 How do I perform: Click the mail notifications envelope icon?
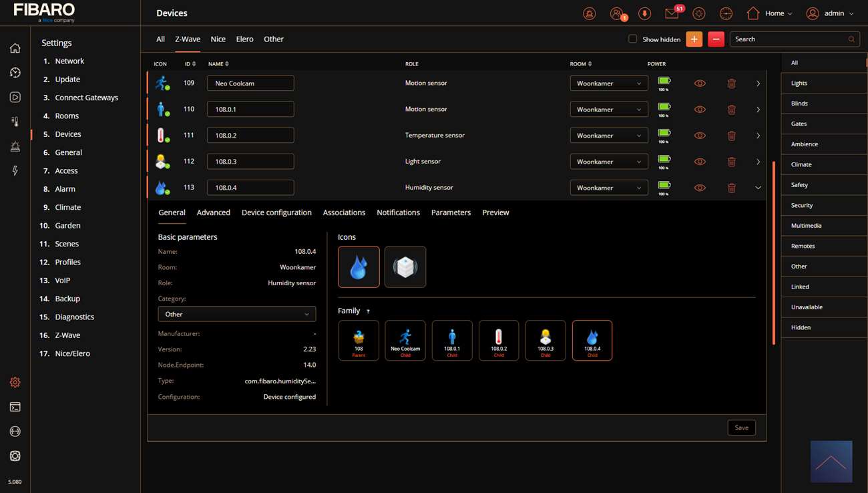(671, 13)
